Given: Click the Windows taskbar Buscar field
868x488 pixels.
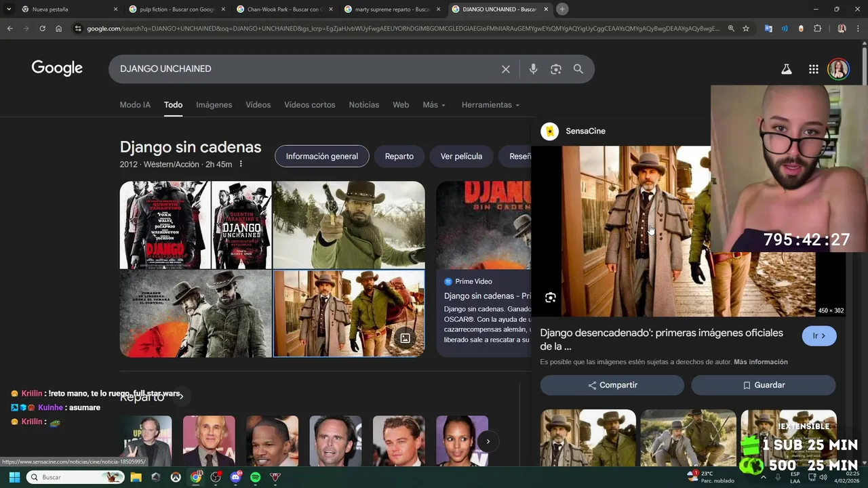Looking at the screenshot, I should (75, 477).
